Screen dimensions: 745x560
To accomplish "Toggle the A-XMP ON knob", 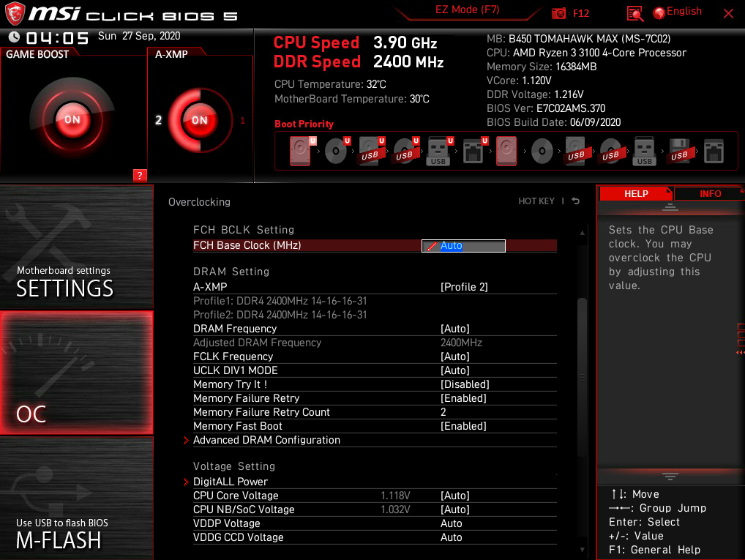I will 200,120.
